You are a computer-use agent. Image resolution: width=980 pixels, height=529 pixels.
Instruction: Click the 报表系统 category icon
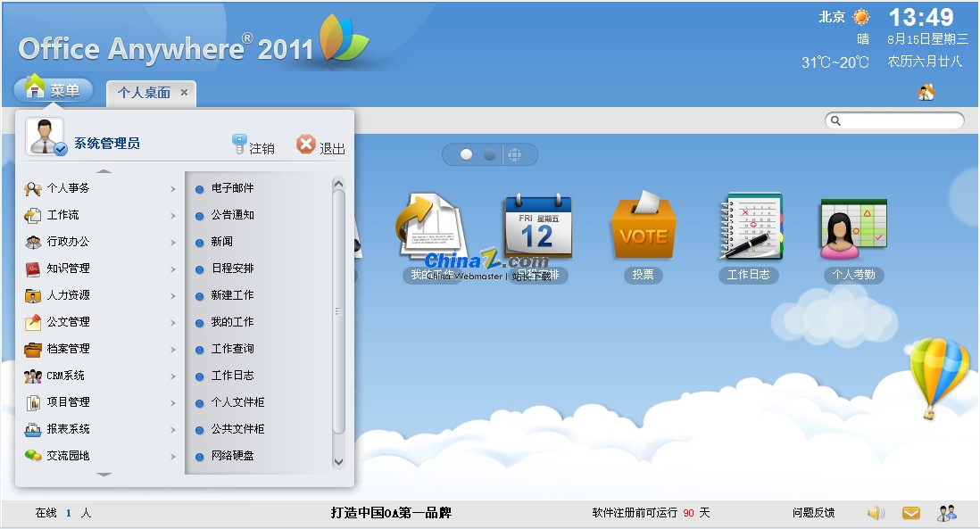pos(33,430)
